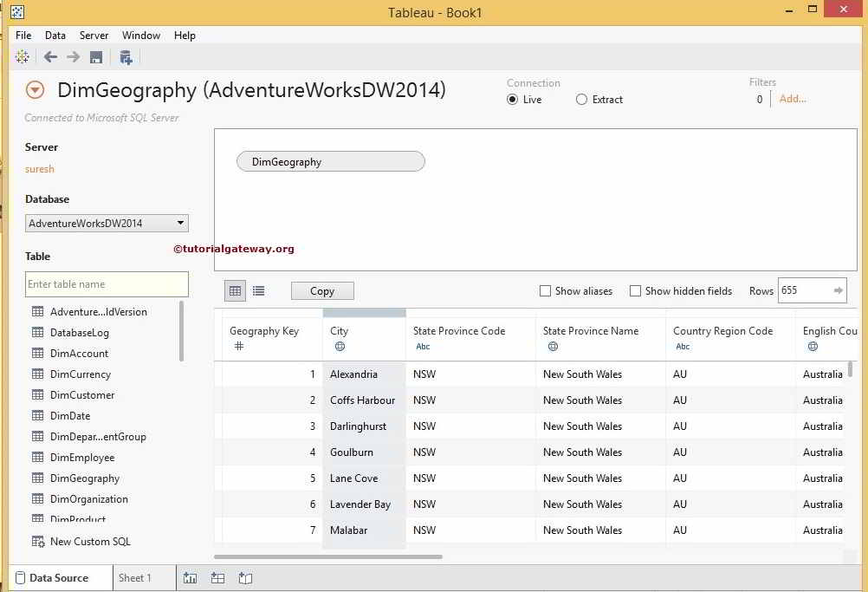
Task: Switch to metadata list view icon
Action: click(258, 291)
